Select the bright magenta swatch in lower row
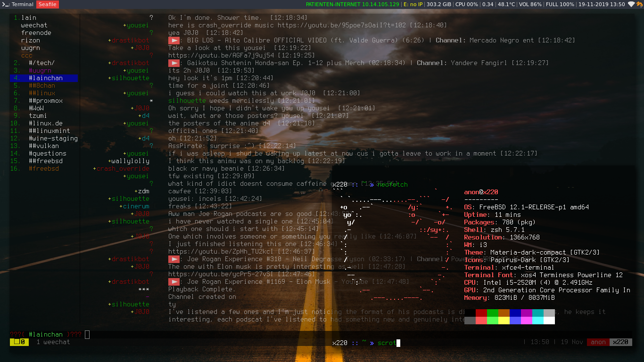Screen dimensions: 644x362 click(527, 321)
